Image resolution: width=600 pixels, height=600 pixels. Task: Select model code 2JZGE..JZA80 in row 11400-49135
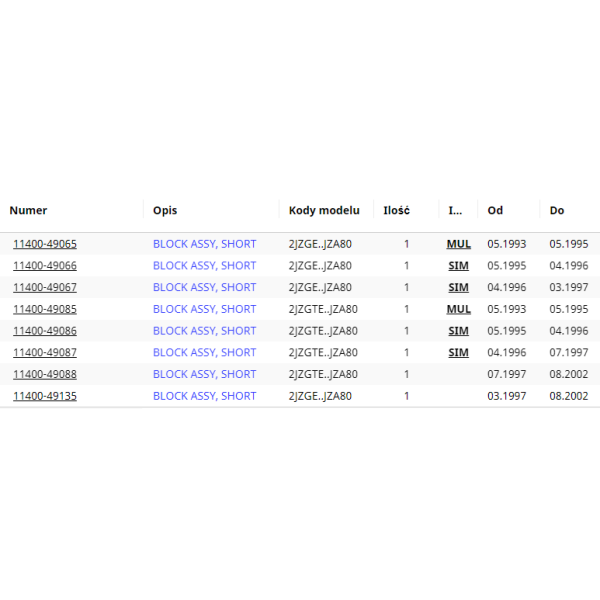point(320,396)
